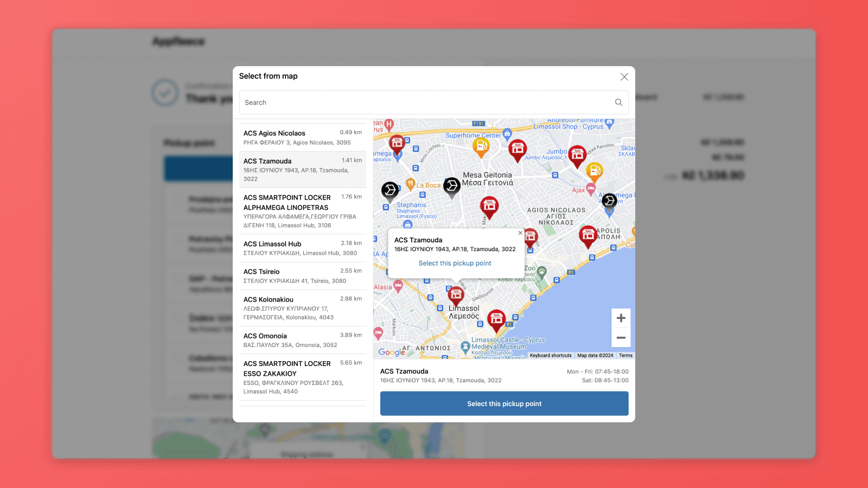Zoom in on the map
The image size is (868, 488).
pos(621,318)
